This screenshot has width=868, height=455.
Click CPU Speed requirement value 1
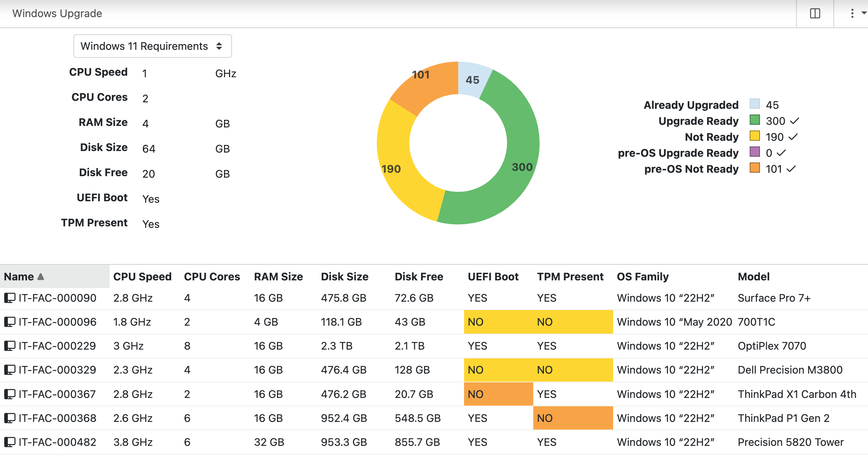click(145, 73)
